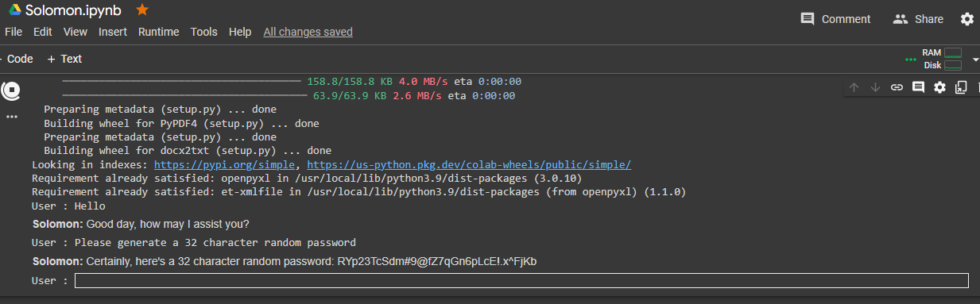
Task: Click 'Please generate a 32 character random password' line
Action: (194, 242)
